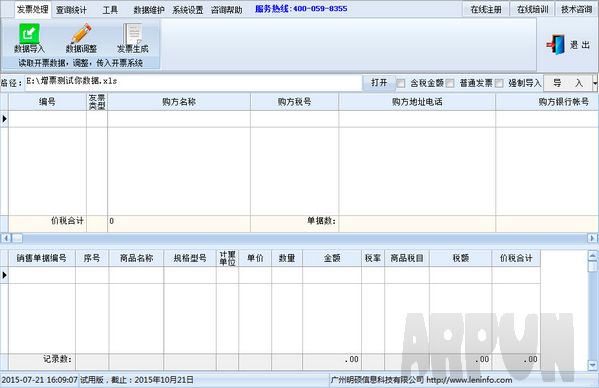The height and width of the screenshot is (388, 599).
Task: Expand the dropdown arrow beside 导入
Action: click(595, 82)
